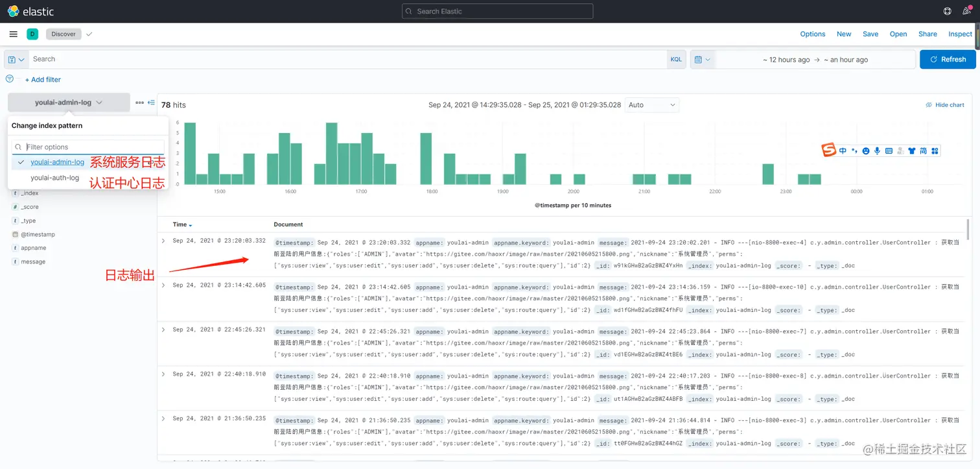Click New in the top menu
Screen dimensions: 980x469
pyautogui.click(x=844, y=34)
